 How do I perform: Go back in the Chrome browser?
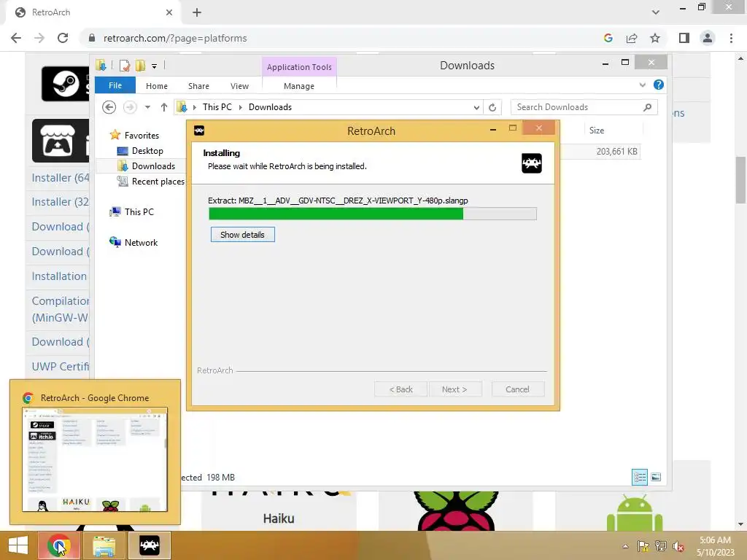pos(16,38)
